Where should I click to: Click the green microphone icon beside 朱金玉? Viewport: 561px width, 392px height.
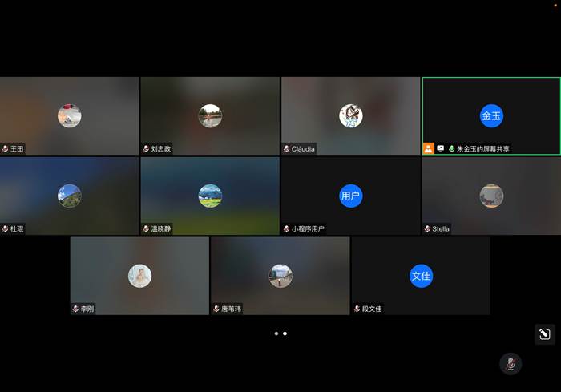pos(451,148)
